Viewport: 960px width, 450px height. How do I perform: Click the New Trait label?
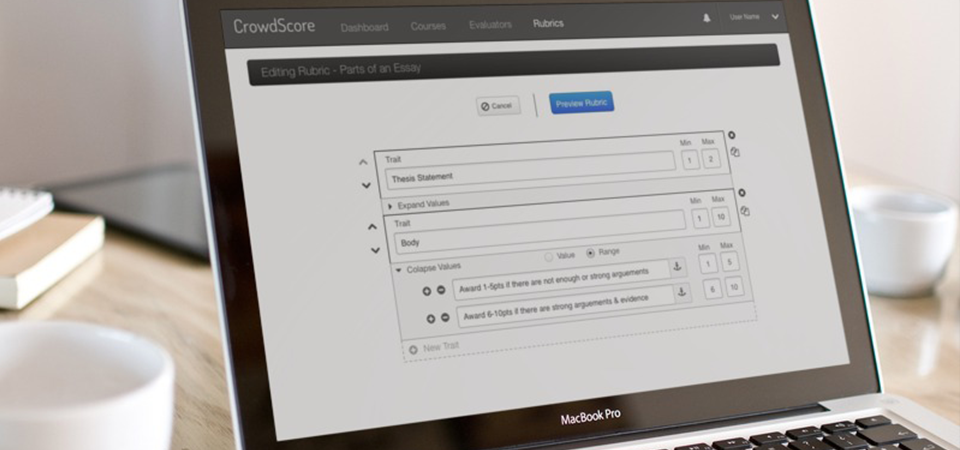441,347
